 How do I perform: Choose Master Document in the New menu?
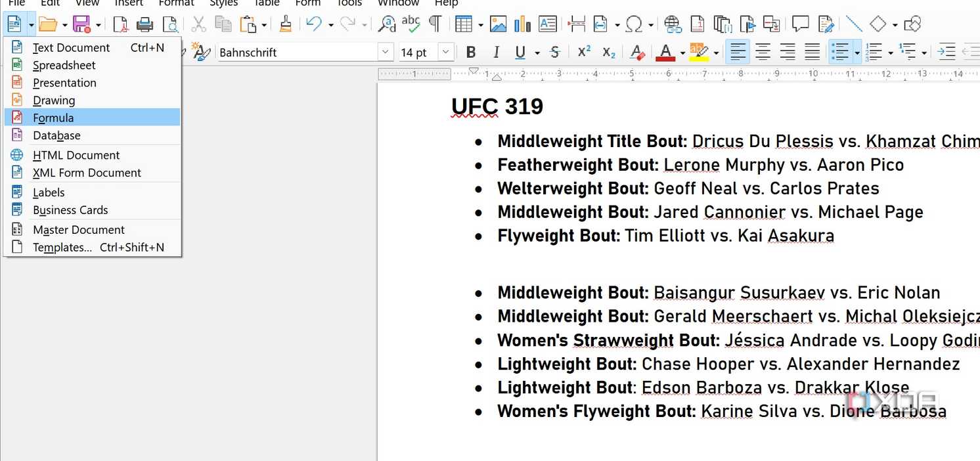click(x=92, y=230)
